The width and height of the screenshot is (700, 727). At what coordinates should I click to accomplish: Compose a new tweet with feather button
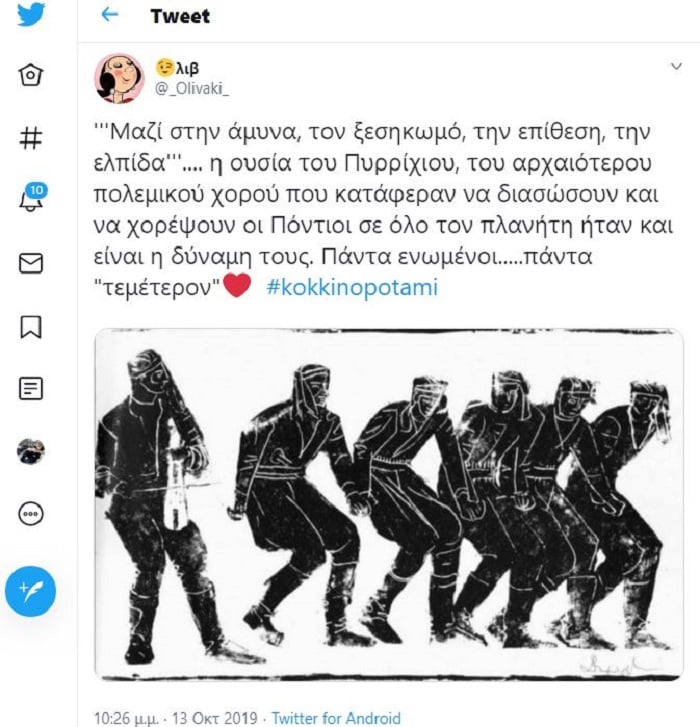31,591
